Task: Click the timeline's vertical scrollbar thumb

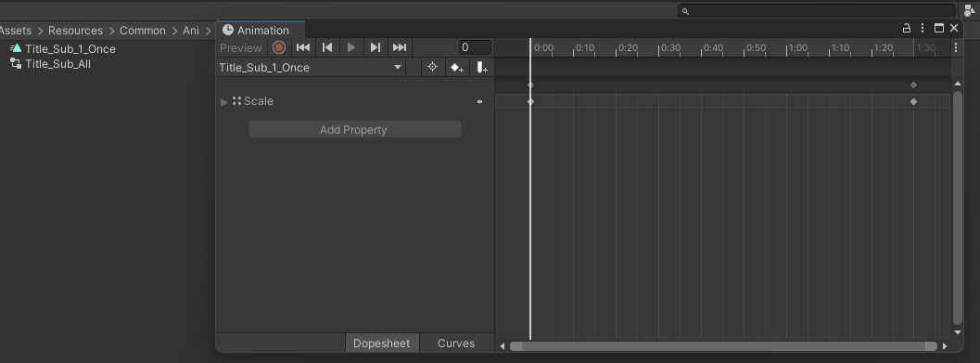Action: pyautogui.click(x=958, y=208)
